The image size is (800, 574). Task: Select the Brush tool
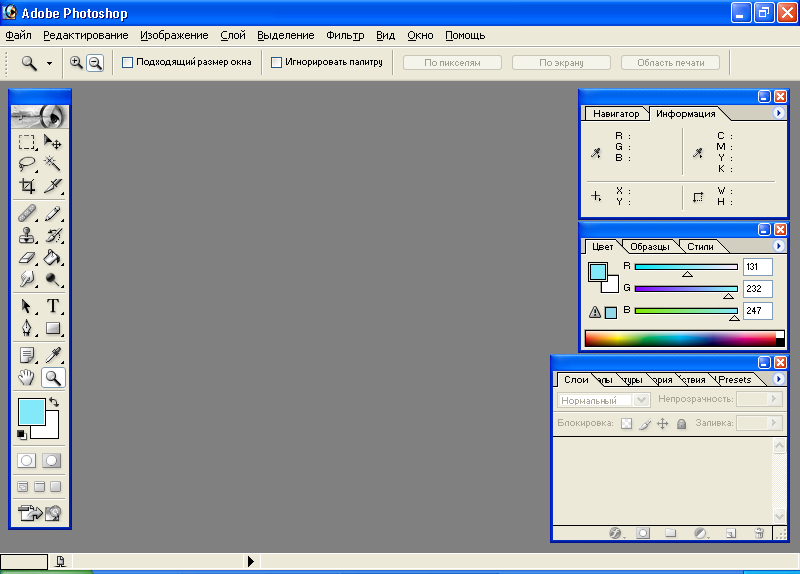pos(53,213)
